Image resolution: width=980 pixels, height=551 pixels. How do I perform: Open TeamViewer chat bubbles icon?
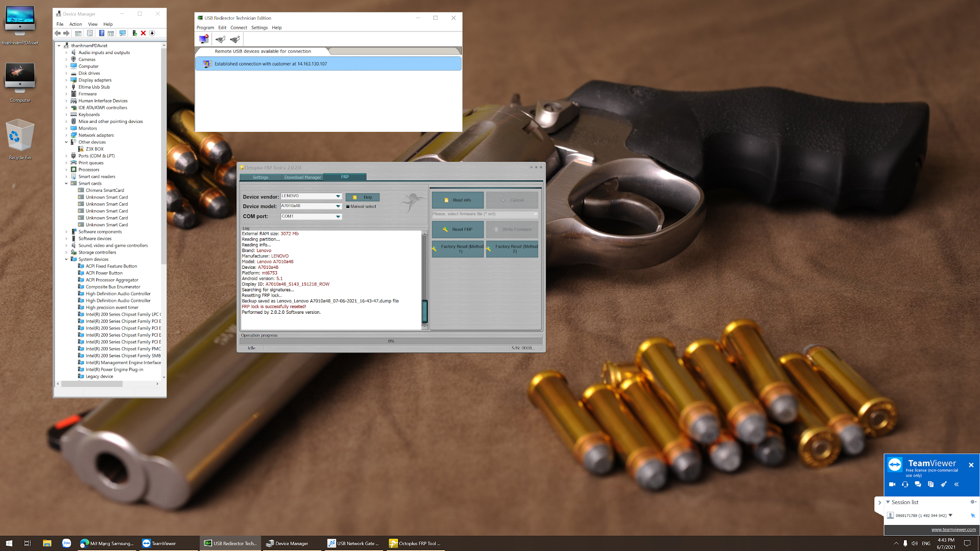tap(918, 484)
